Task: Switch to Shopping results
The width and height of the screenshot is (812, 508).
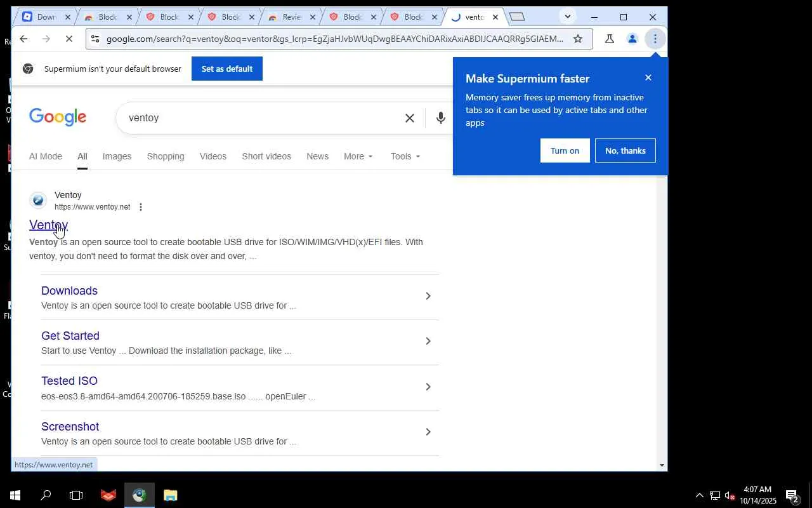Action: (166, 156)
